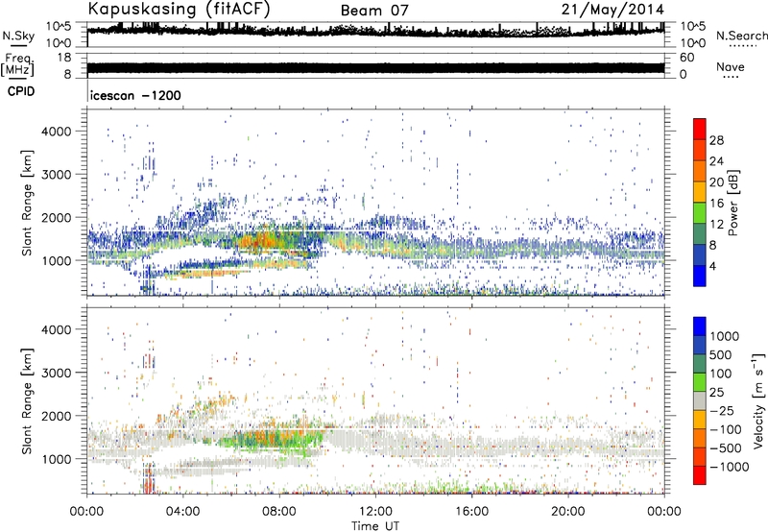Click the 'Kapuskasing (fitACF)' plot title

pyautogui.click(x=179, y=10)
